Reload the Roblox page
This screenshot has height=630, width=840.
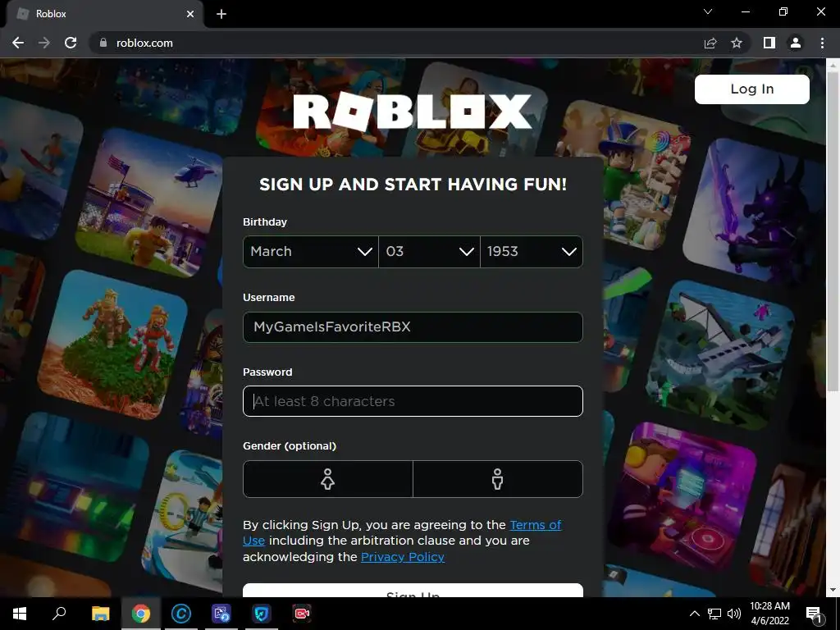71,43
